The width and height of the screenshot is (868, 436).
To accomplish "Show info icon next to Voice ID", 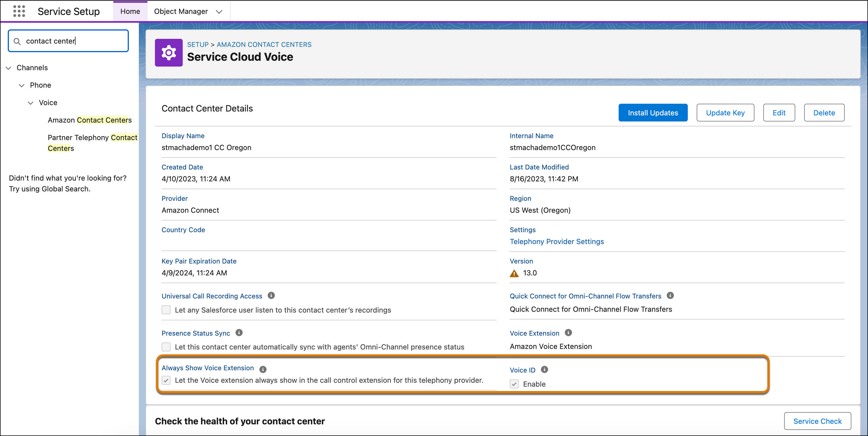I will 544,369.
